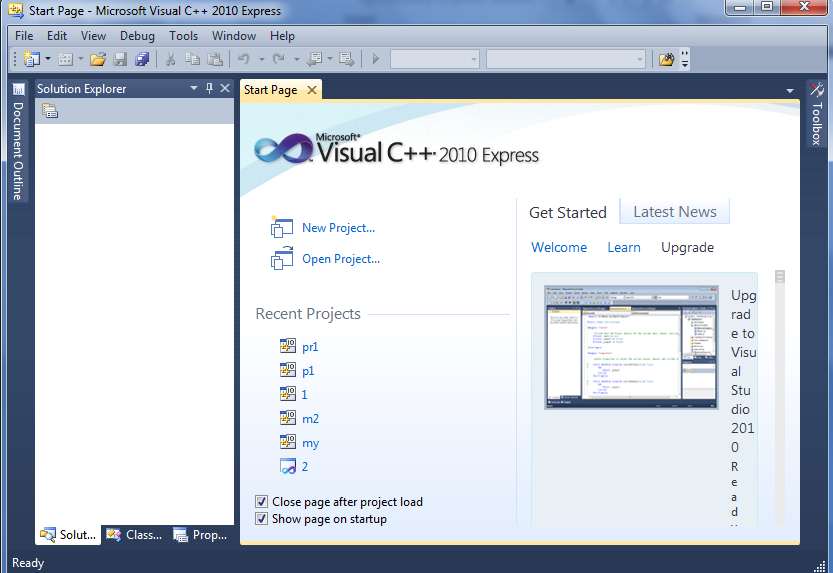Click the New Project toolbar icon
The image size is (833, 573).
pos(32,58)
